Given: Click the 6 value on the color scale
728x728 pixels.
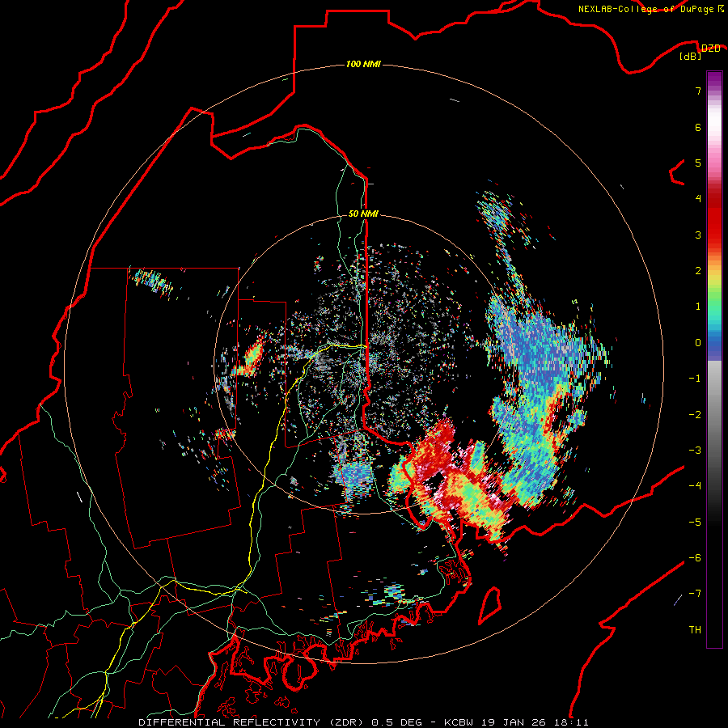Looking at the screenshot, I should pos(698,127).
